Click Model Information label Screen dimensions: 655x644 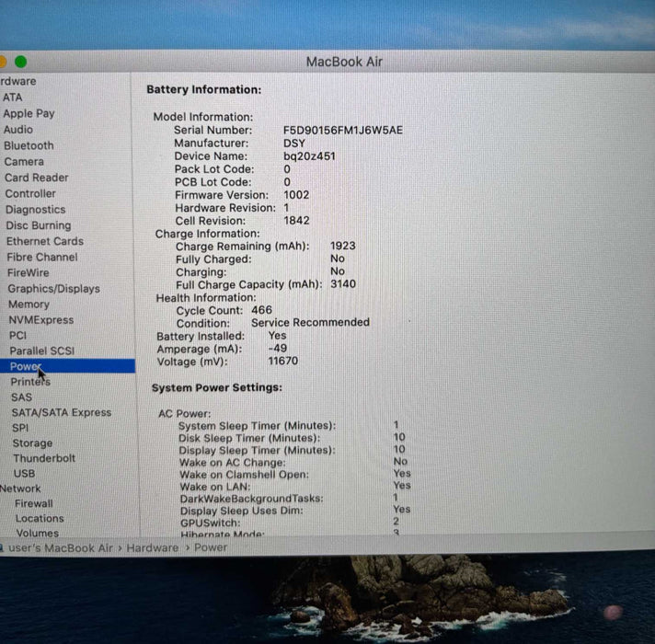203,117
